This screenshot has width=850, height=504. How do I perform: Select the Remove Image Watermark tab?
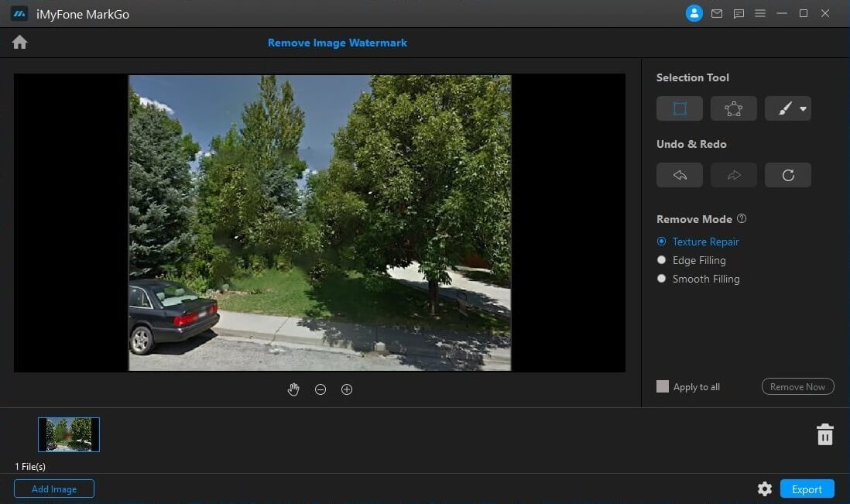click(x=338, y=43)
